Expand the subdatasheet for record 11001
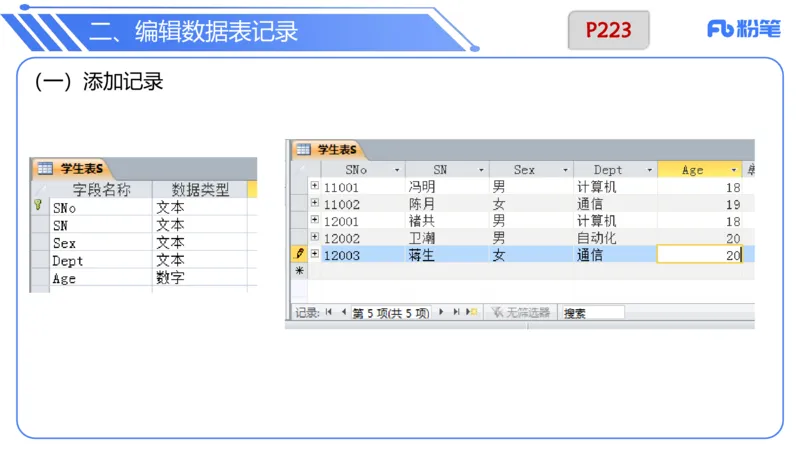 point(315,186)
